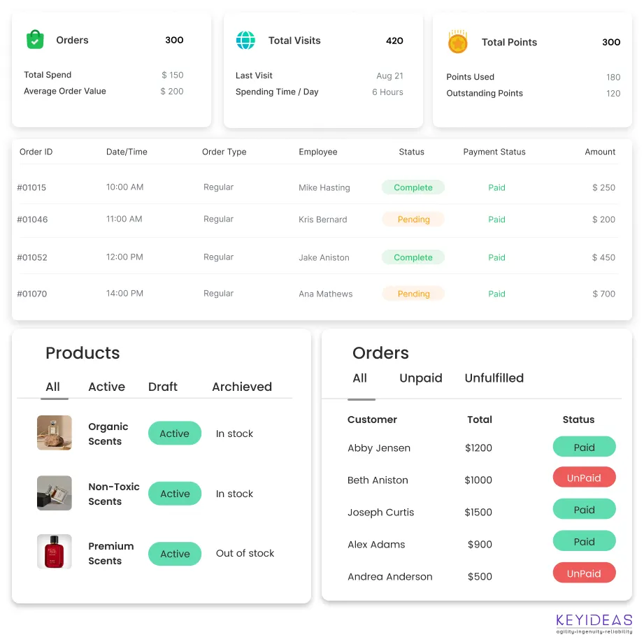
Task: Click employee name Ana Mathews
Action: tap(326, 294)
